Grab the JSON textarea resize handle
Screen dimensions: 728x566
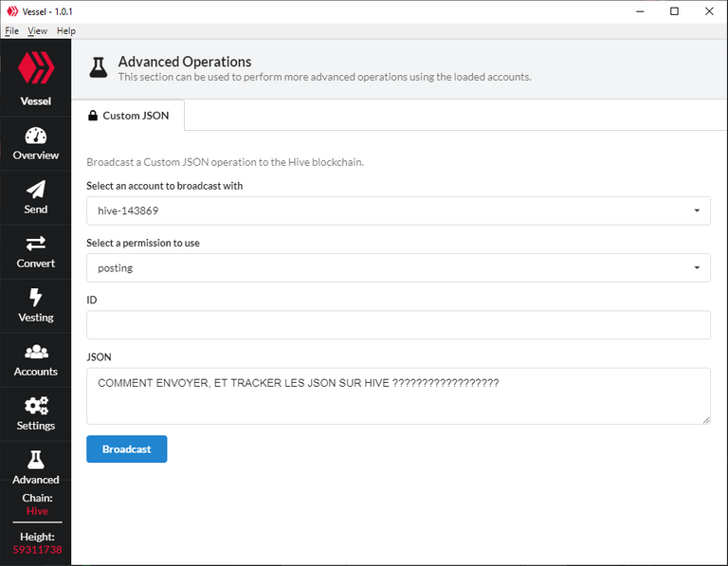click(x=706, y=420)
